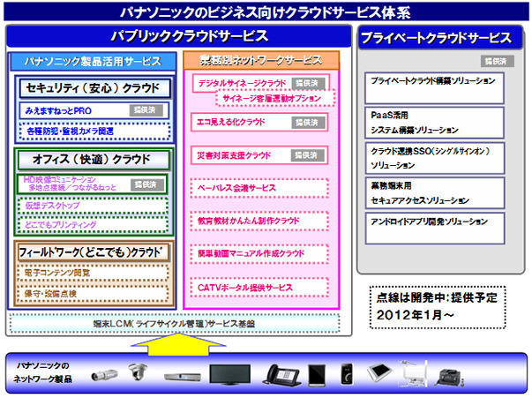The width and height of the screenshot is (532, 398).
Task: Click 提供済 badge beside HD映像コミュニケーション
Action: 146,184
